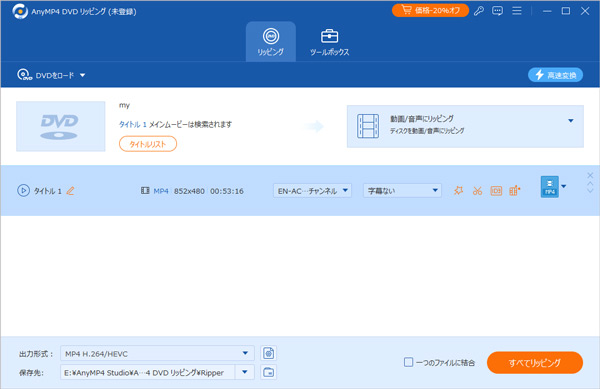Viewport: 600px width, 389px height.
Task: Click the MP4 output format icon
Action: click(549, 187)
